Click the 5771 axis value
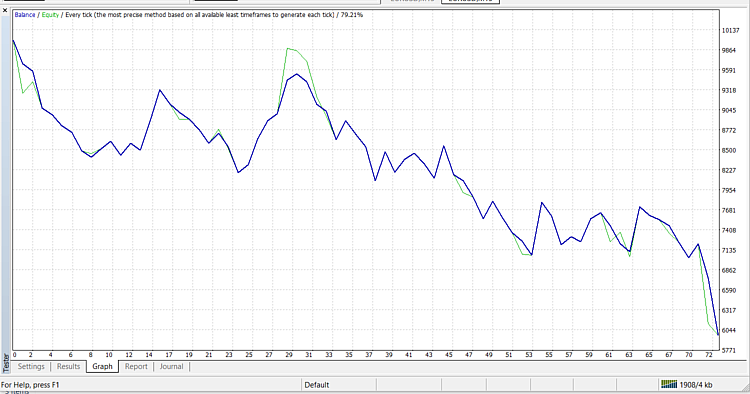The height and width of the screenshot is (394, 750). [x=729, y=350]
